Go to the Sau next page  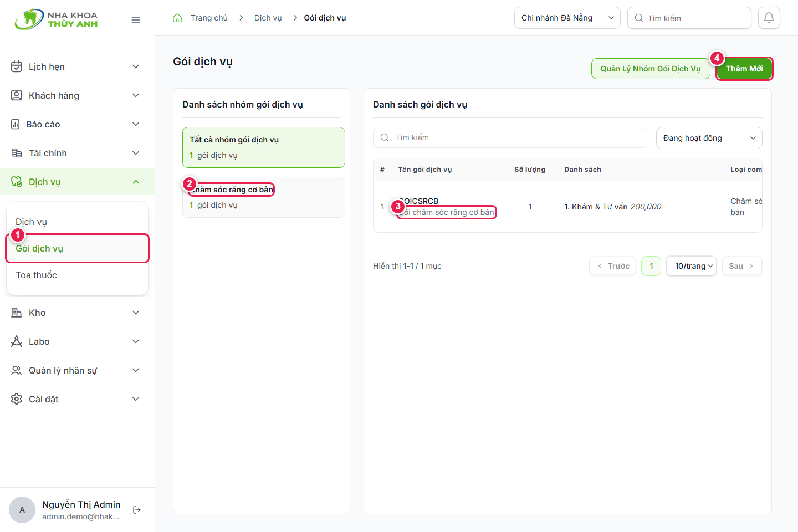tap(741, 266)
